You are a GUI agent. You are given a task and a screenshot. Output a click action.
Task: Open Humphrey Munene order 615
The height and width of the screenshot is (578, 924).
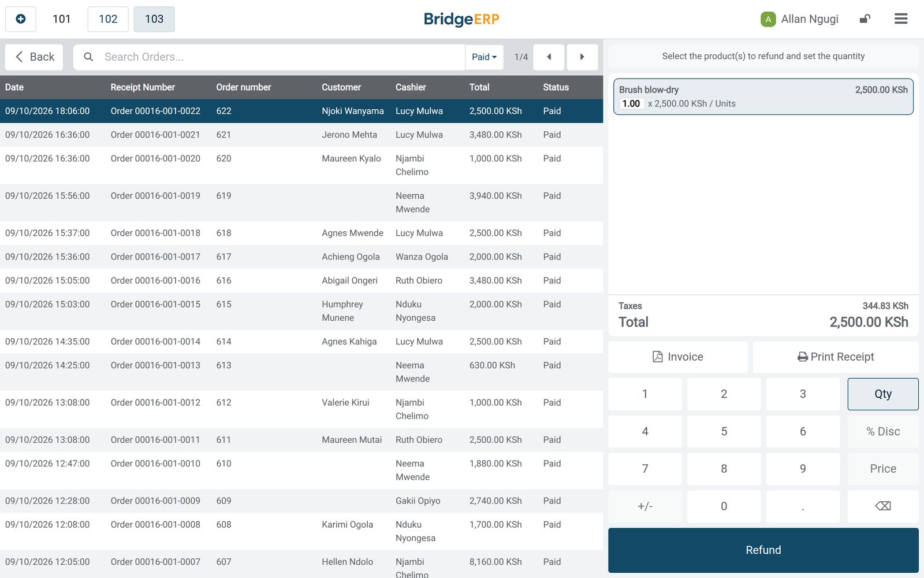pos(301,311)
